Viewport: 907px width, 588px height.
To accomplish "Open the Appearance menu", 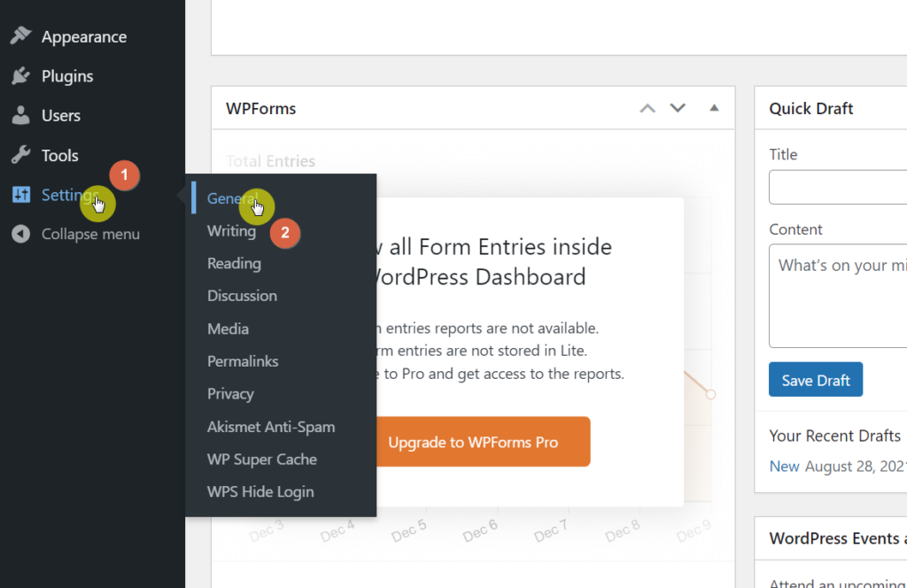I will pos(84,37).
